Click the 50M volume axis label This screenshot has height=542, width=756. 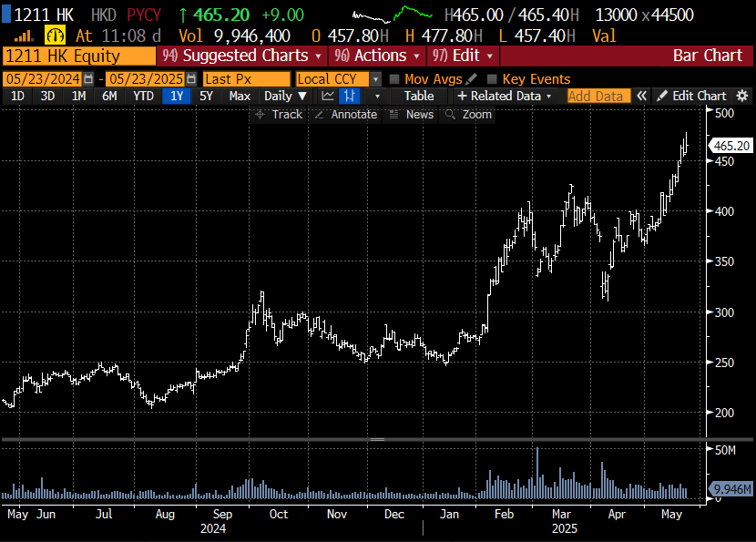[x=725, y=450]
